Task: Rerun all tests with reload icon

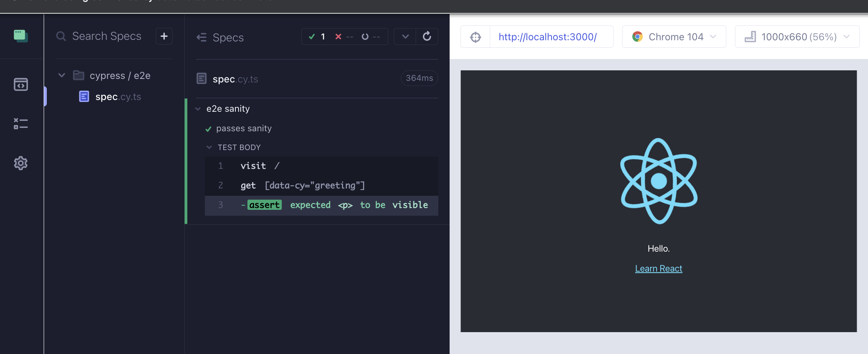Action: [427, 37]
